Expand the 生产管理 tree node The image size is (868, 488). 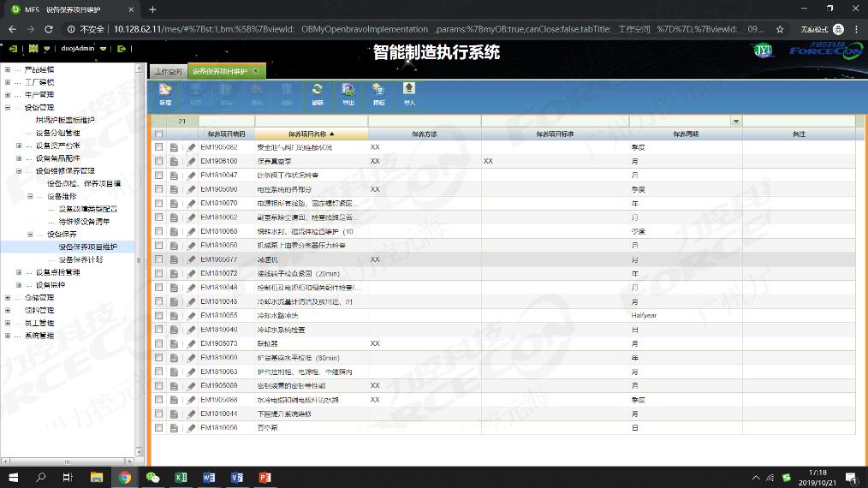[7, 95]
